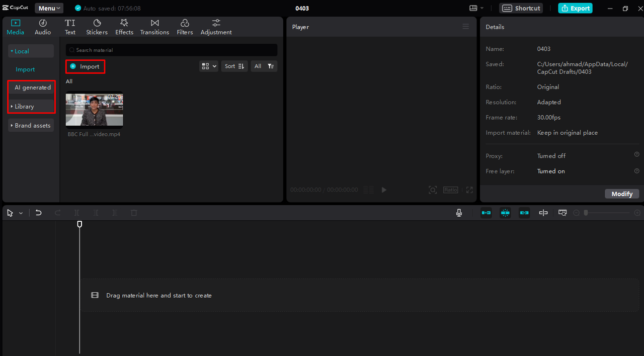This screenshot has width=644, height=356.
Task: Open the layout selector icon in title bar
Action: coord(476,8)
